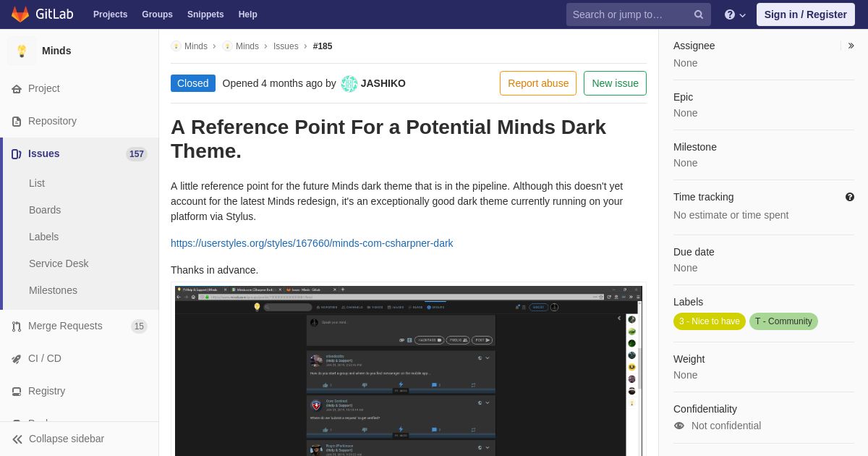Click the Issues count badge 157
The height and width of the screenshot is (456, 868).
tap(137, 154)
